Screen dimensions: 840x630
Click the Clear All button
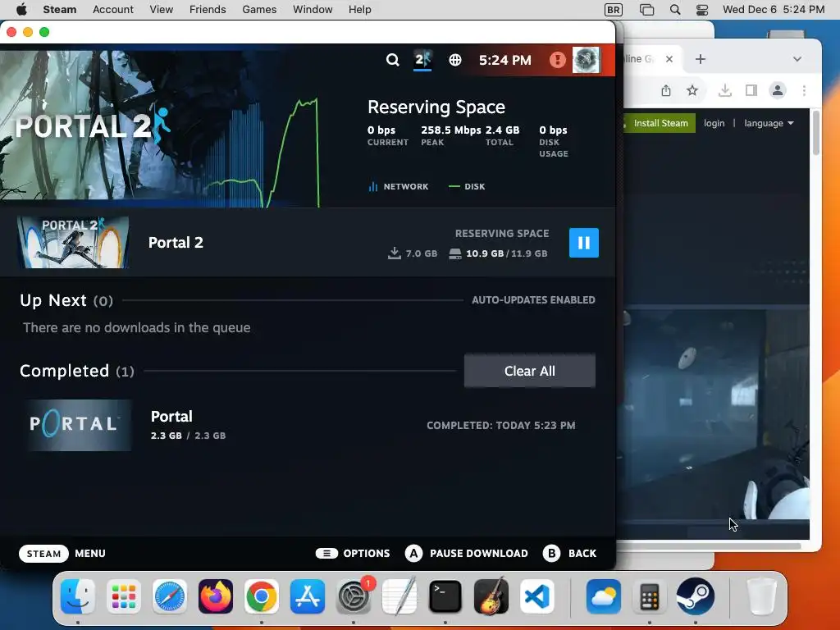point(529,371)
